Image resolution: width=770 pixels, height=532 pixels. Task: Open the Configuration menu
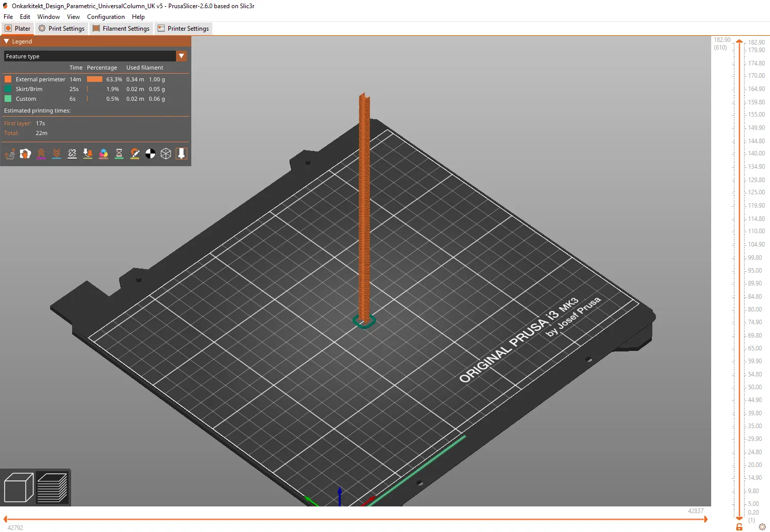point(105,17)
